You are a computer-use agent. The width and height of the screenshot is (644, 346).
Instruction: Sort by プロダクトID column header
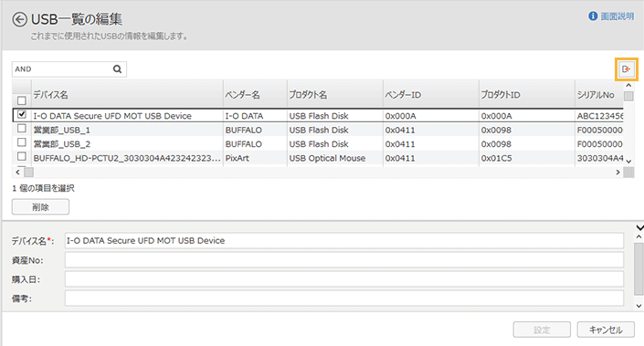coord(527,95)
